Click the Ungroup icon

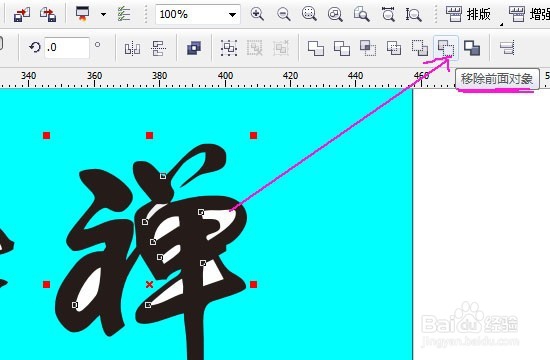coord(255,48)
